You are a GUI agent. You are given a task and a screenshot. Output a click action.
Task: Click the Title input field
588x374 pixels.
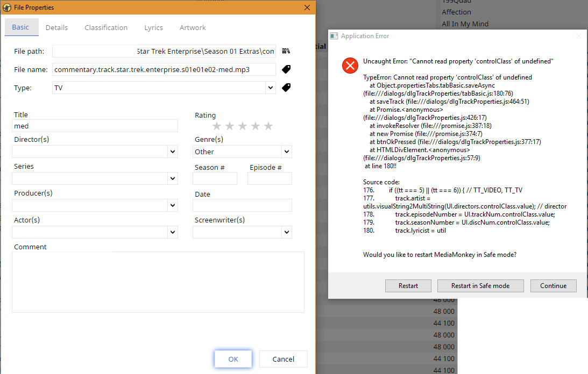95,126
